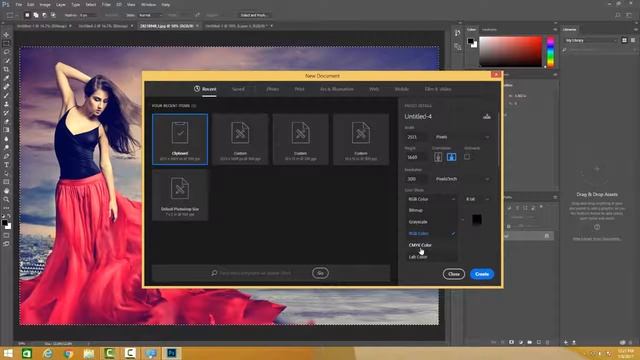Switch Libraries panel to list view

[633, 40]
